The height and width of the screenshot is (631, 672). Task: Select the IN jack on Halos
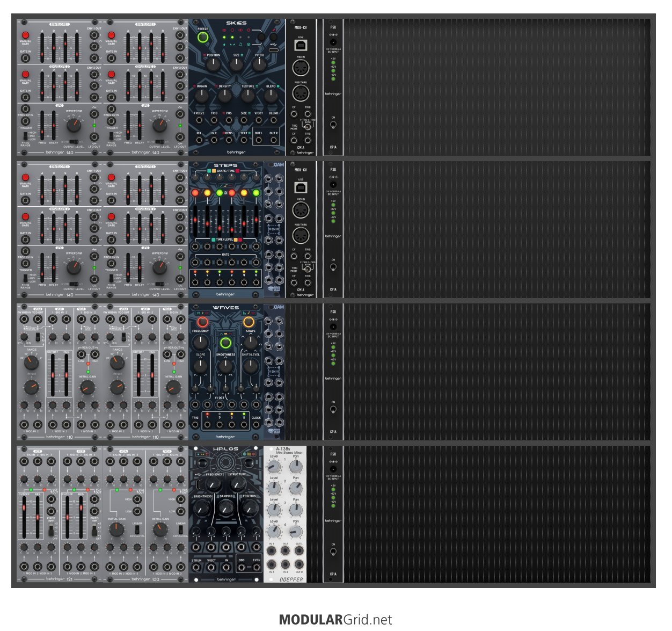tap(227, 568)
